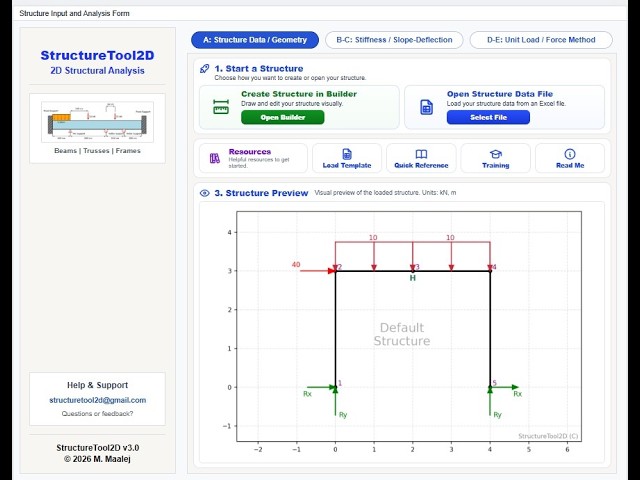Click the Training graduation cap icon
The image size is (640, 480).
coord(496,154)
